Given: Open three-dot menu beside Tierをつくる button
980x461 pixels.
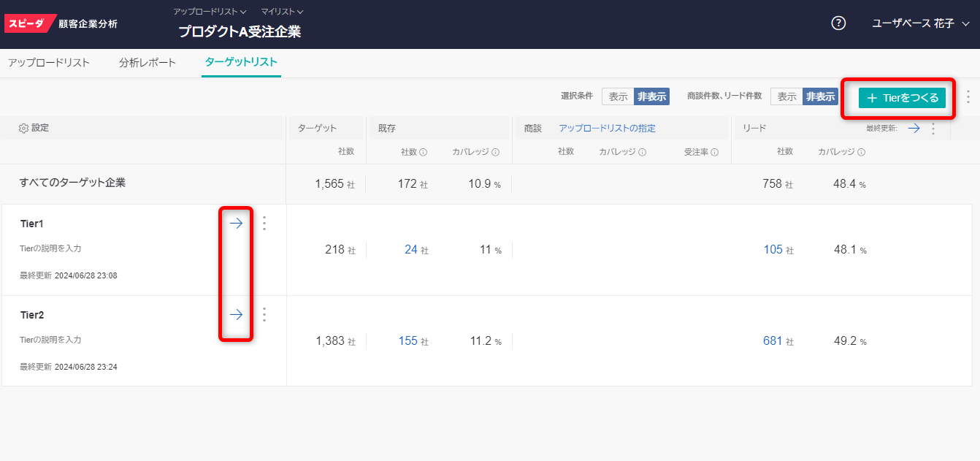Looking at the screenshot, I should 968,97.
